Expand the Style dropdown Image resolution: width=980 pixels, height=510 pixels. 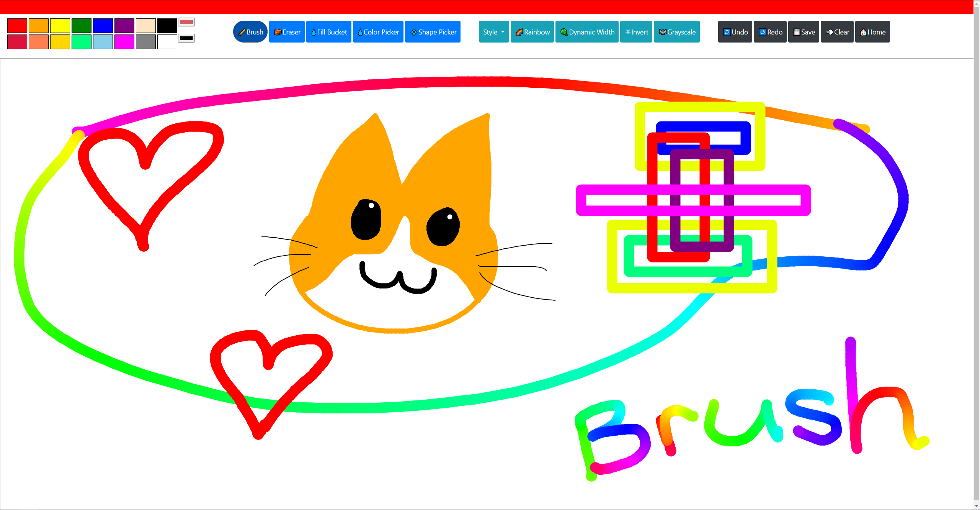(494, 32)
